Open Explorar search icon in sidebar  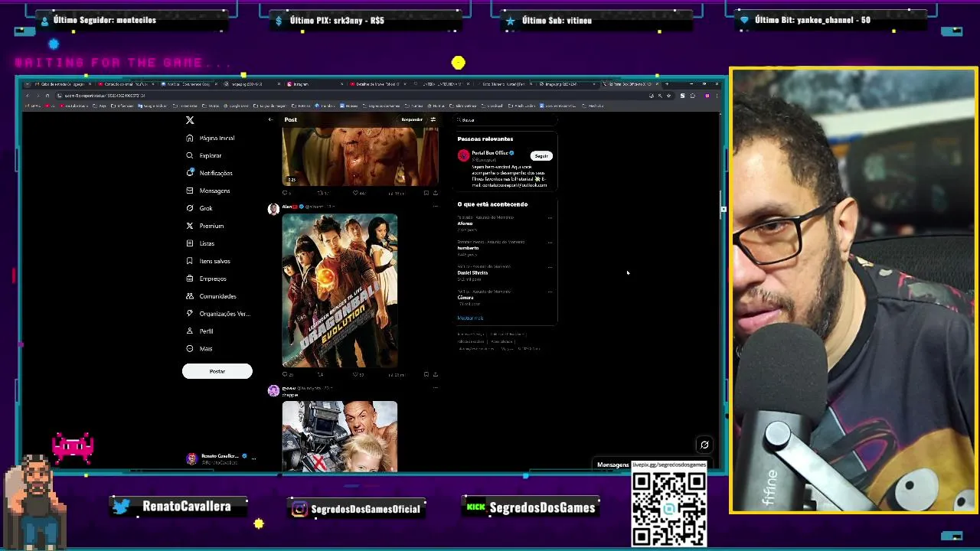(190, 155)
